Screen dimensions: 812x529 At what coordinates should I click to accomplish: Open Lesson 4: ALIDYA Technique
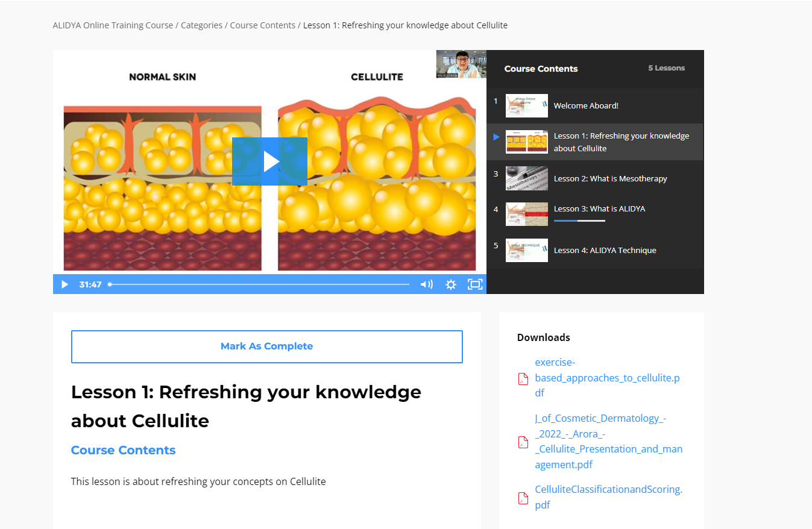pyautogui.click(x=595, y=250)
